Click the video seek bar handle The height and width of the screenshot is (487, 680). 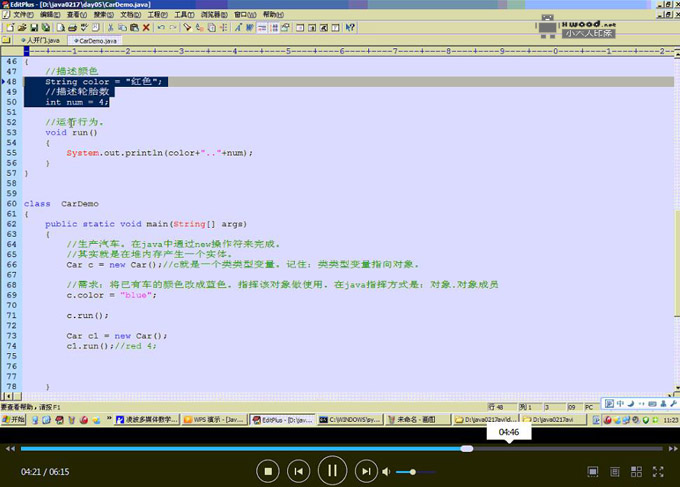pos(467,448)
